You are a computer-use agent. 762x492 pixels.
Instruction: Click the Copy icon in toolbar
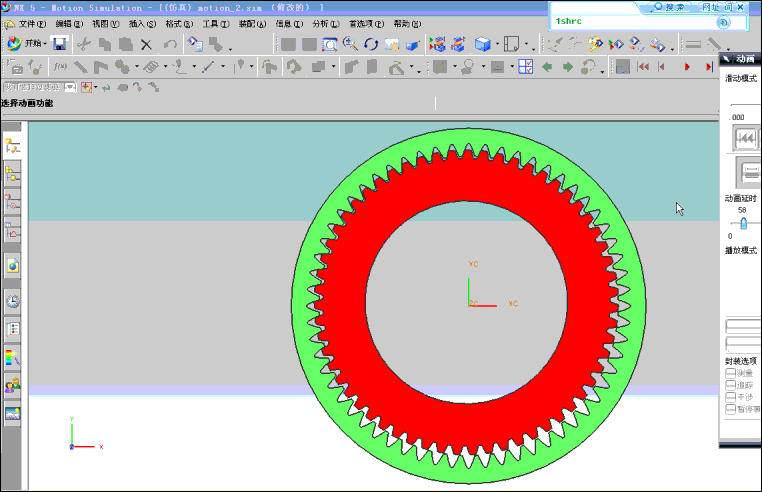(104, 45)
